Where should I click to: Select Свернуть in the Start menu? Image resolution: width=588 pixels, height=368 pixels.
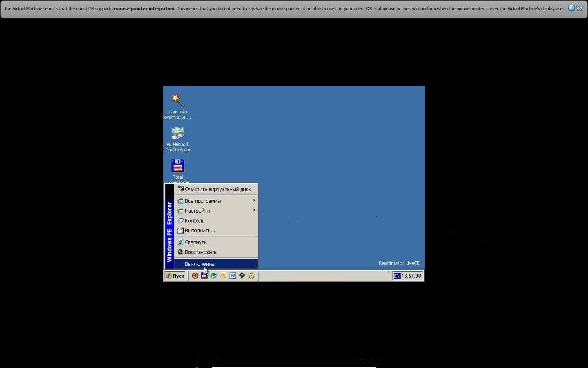216,242
